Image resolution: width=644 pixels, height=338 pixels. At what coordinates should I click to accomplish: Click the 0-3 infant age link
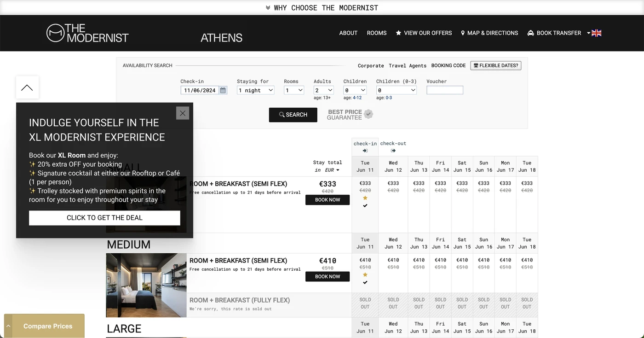point(389,98)
